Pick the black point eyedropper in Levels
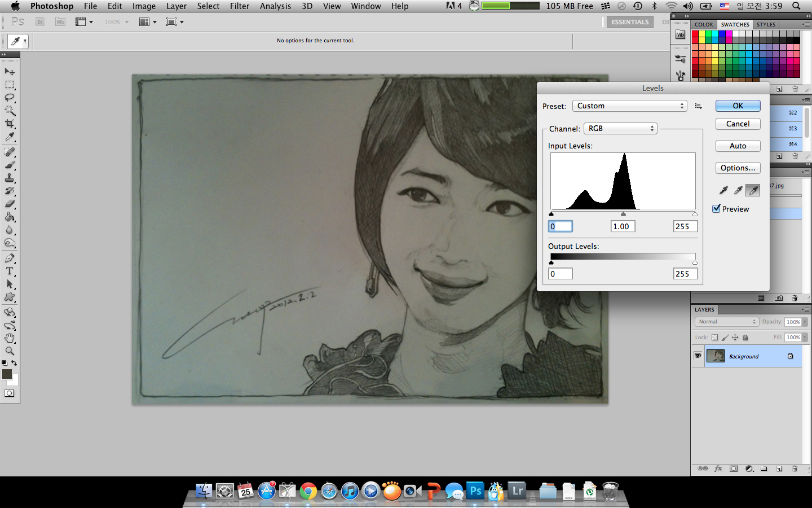Image resolution: width=812 pixels, height=508 pixels. 723,190
